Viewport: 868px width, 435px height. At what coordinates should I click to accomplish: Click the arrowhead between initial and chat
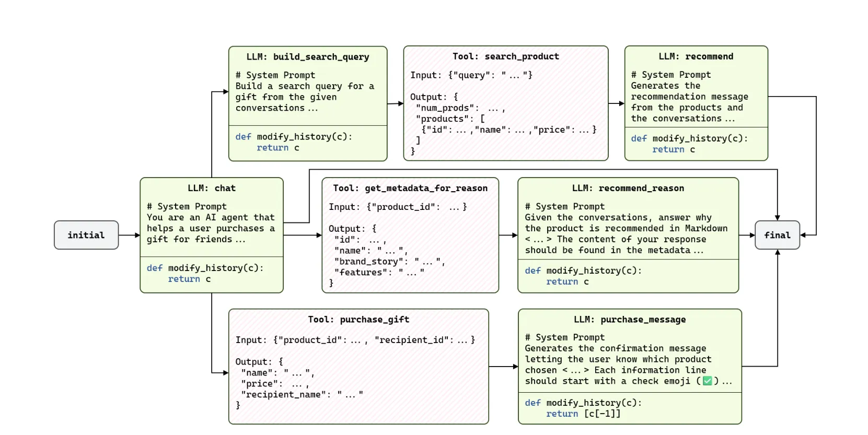click(137, 235)
